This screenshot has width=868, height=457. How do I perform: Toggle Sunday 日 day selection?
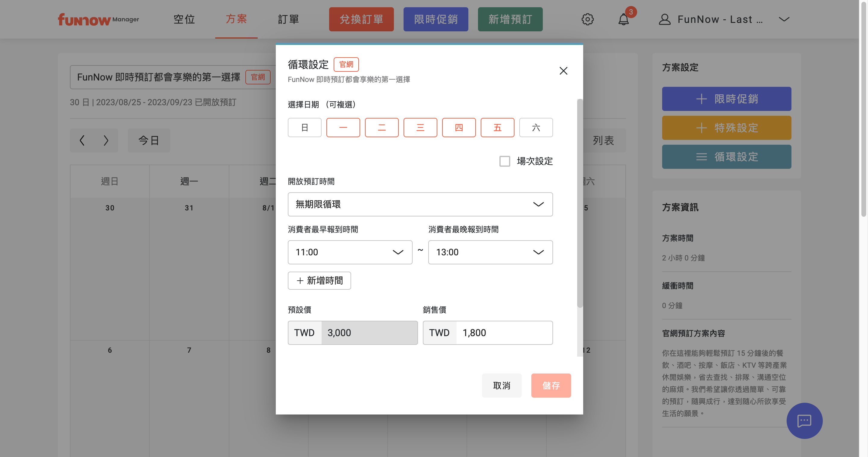coord(304,128)
